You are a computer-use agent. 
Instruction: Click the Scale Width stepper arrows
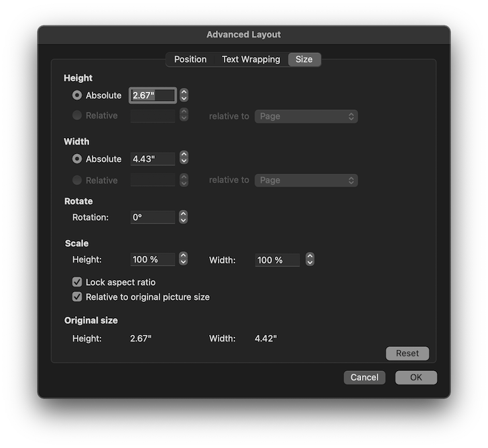click(310, 259)
